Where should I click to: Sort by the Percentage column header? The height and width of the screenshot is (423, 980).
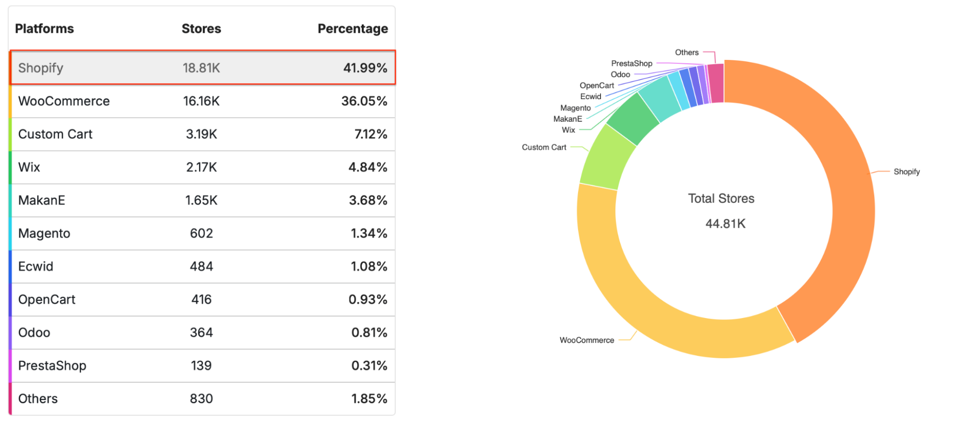pyautogui.click(x=352, y=28)
